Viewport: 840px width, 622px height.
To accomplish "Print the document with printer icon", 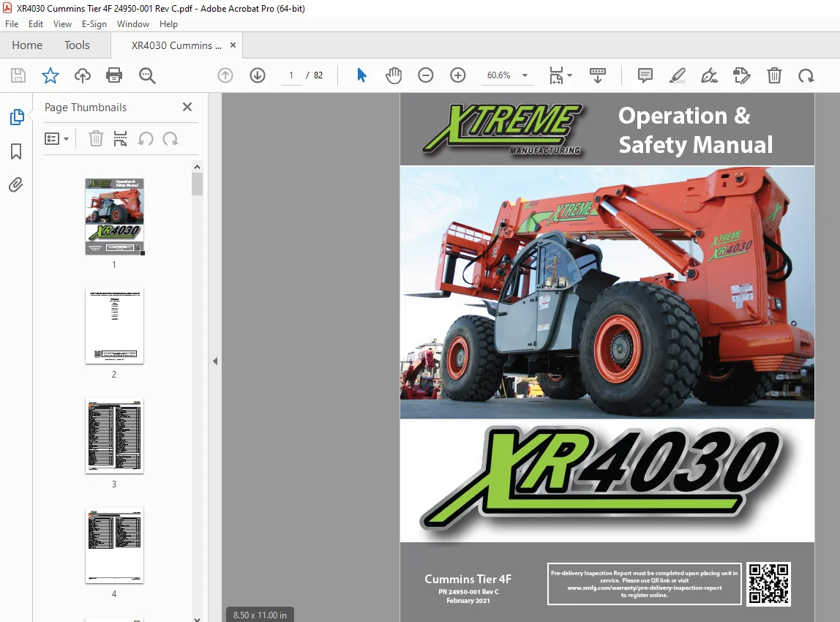I will coord(114,75).
